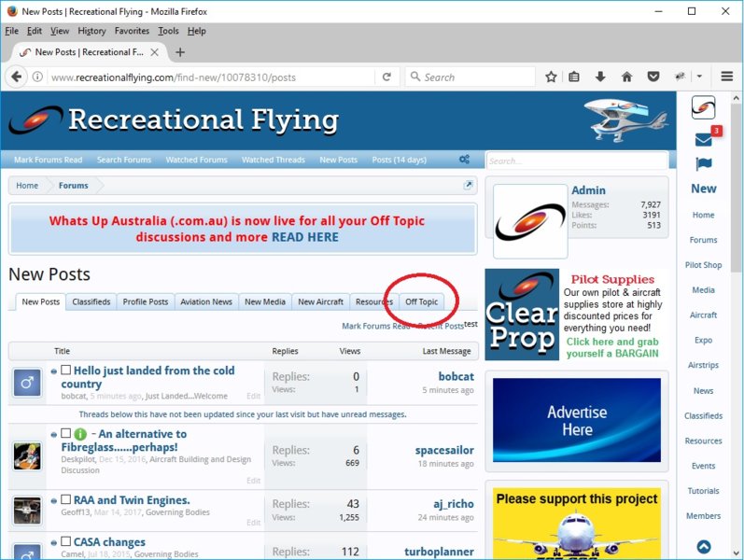744x560 pixels.
Task: Sort threads by the Last Message header
Action: tap(446, 351)
